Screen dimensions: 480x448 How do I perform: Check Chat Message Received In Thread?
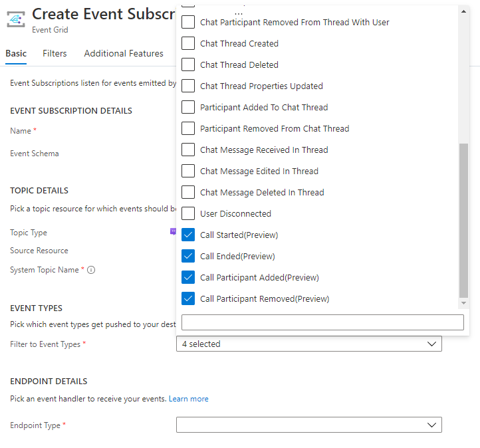[188, 150]
